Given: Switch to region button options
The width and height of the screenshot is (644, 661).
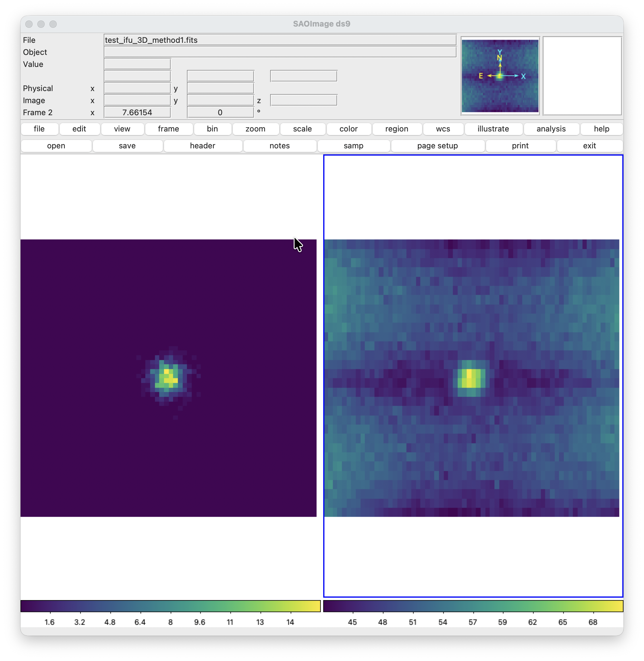Looking at the screenshot, I should 396,129.
